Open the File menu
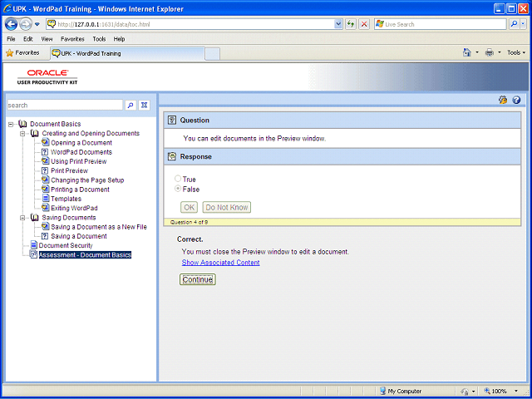Screen dimensions: 532x399 coord(11,39)
